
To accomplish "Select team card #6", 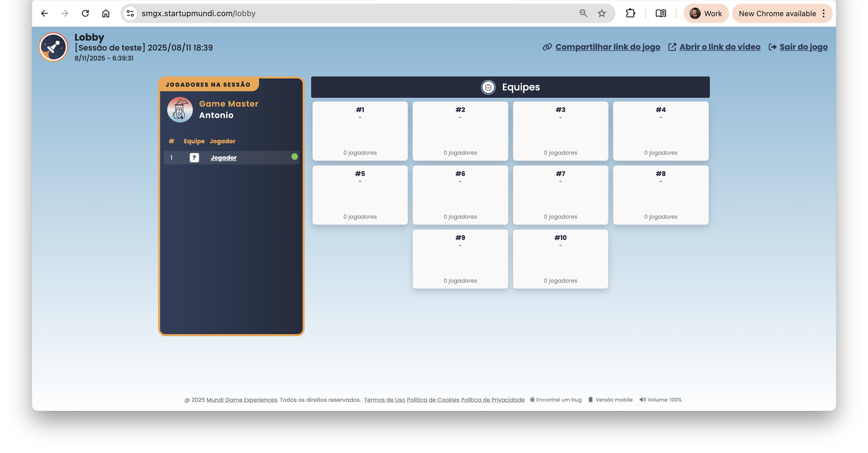I will coord(460,195).
